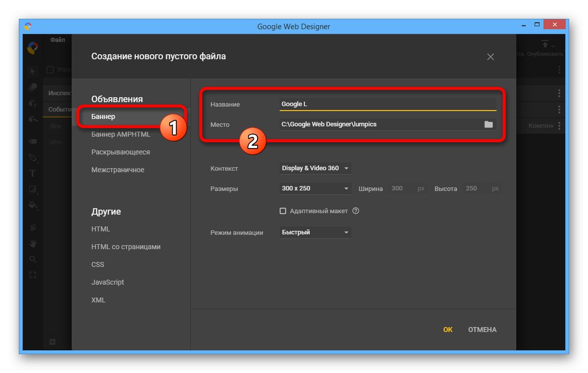Click the Объявления section heading

pos(117,99)
